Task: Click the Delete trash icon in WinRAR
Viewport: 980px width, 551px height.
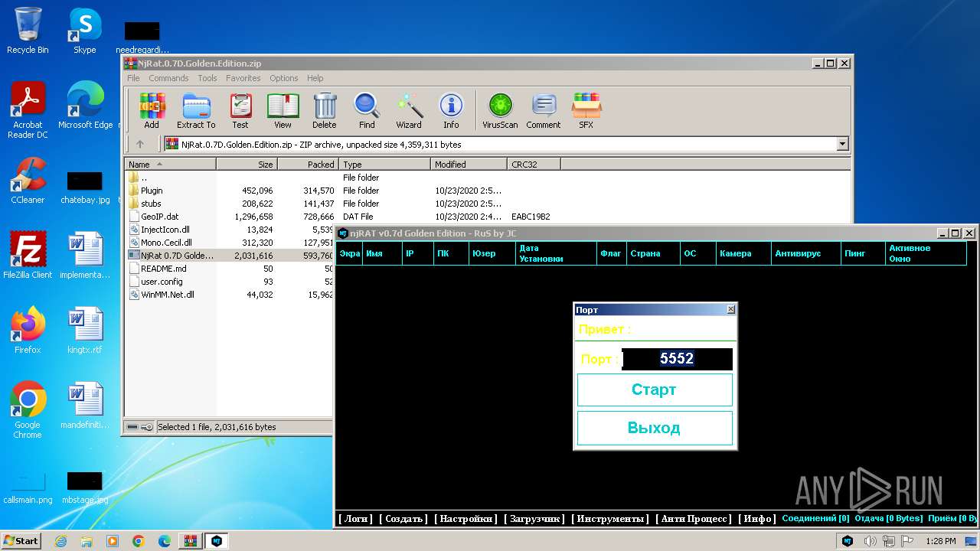Action: click(x=325, y=111)
